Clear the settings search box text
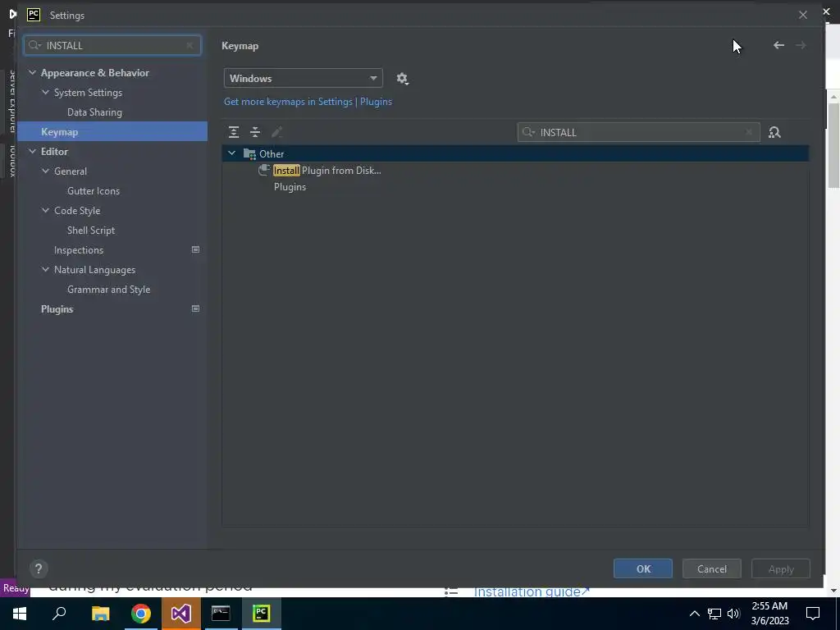 (189, 46)
